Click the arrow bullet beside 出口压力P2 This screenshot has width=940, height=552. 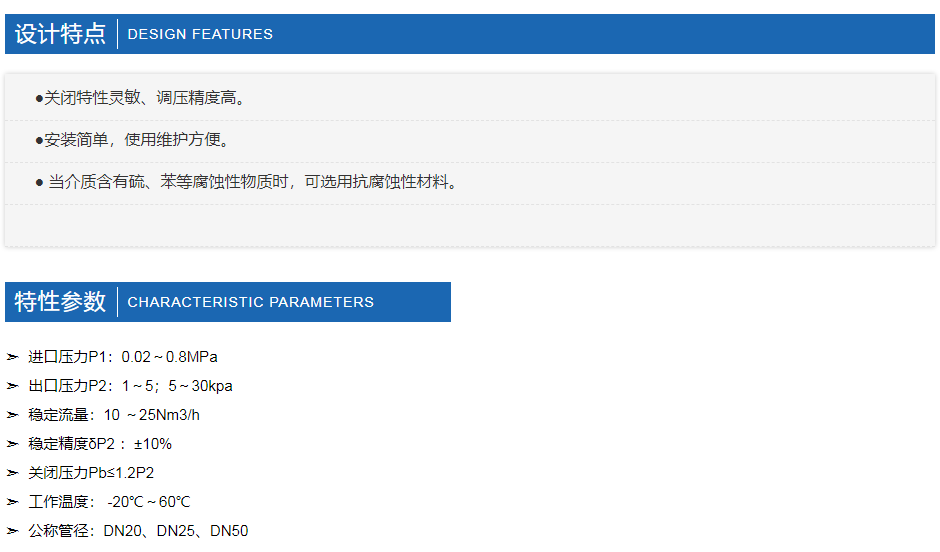(x=13, y=386)
